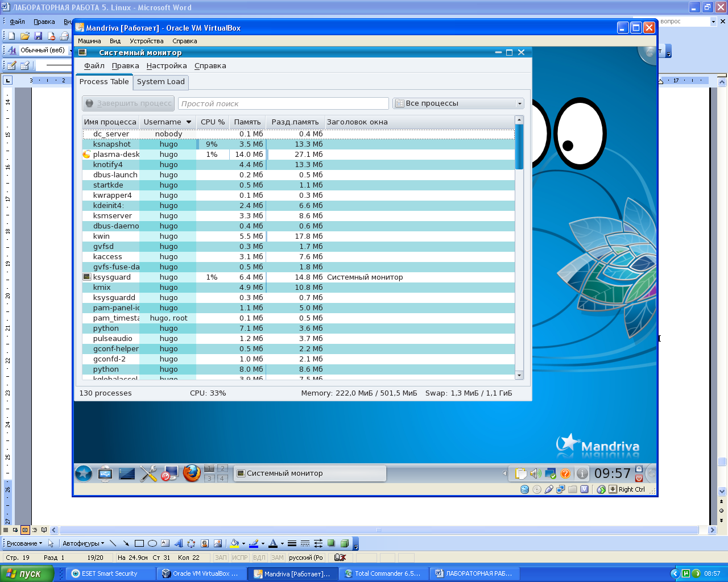Screen dimensions: 728x582
Task: Click the info icon next to the clock
Action: [x=582, y=473]
